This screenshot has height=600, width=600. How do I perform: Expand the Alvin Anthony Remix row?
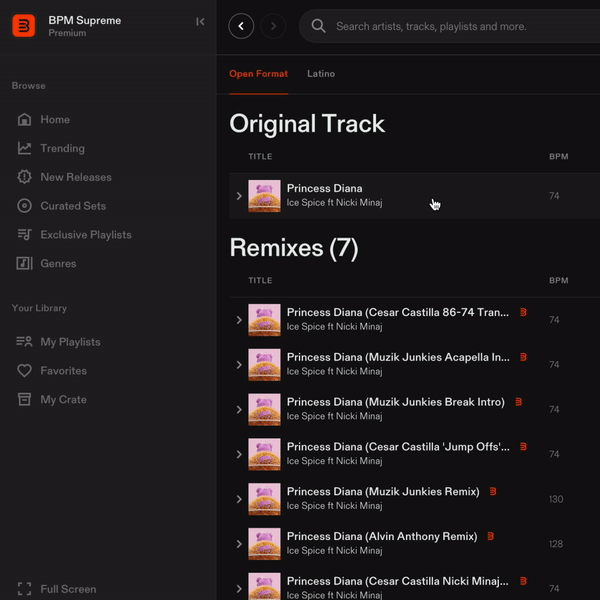click(x=239, y=544)
